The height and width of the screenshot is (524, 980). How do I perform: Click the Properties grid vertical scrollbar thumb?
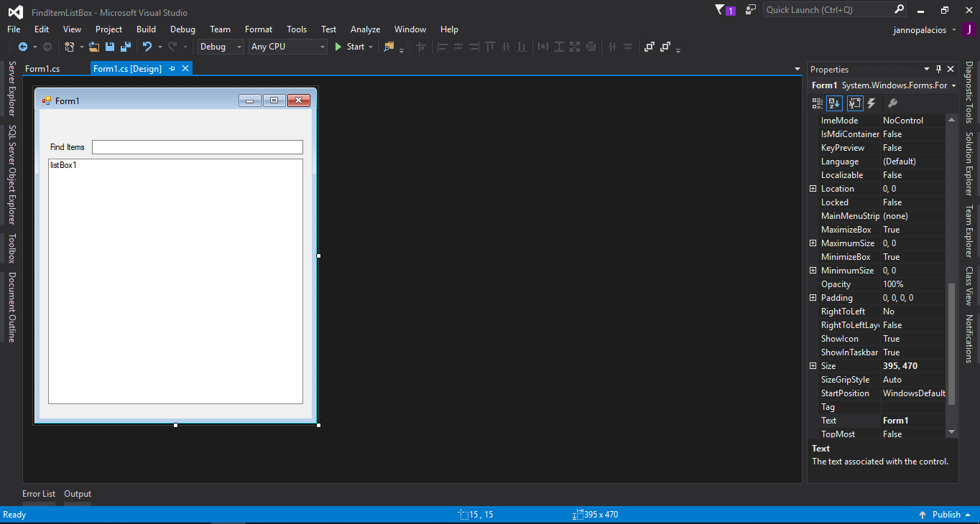tap(952, 345)
